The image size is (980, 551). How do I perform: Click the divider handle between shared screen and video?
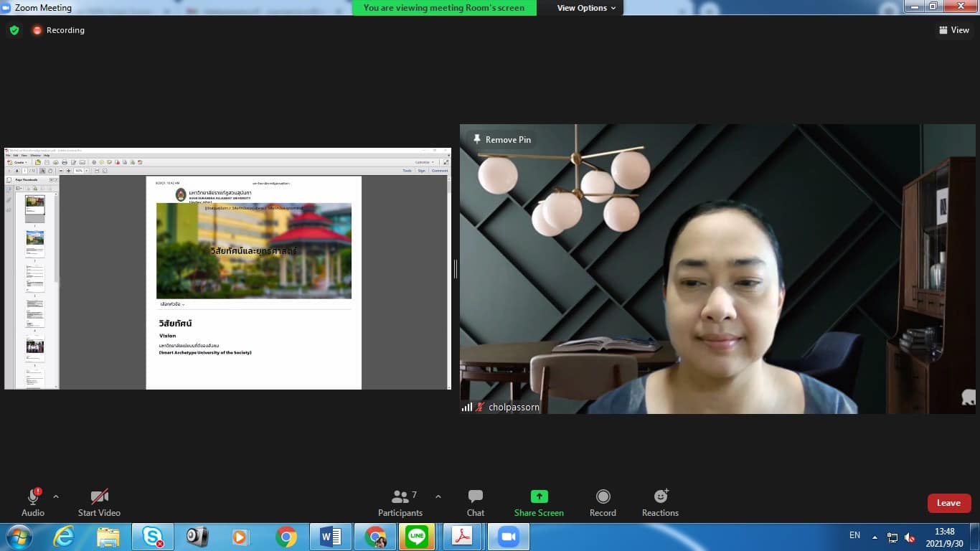[455, 269]
